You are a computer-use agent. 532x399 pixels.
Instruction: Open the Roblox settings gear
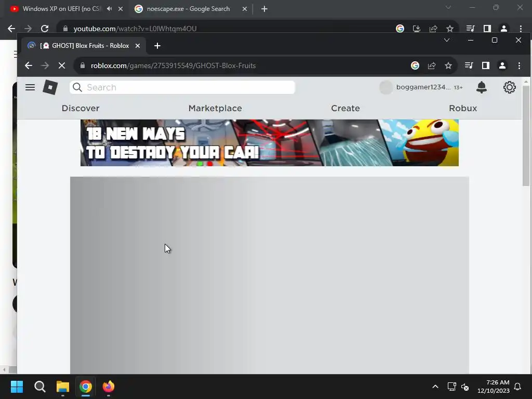pyautogui.click(x=509, y=87)
